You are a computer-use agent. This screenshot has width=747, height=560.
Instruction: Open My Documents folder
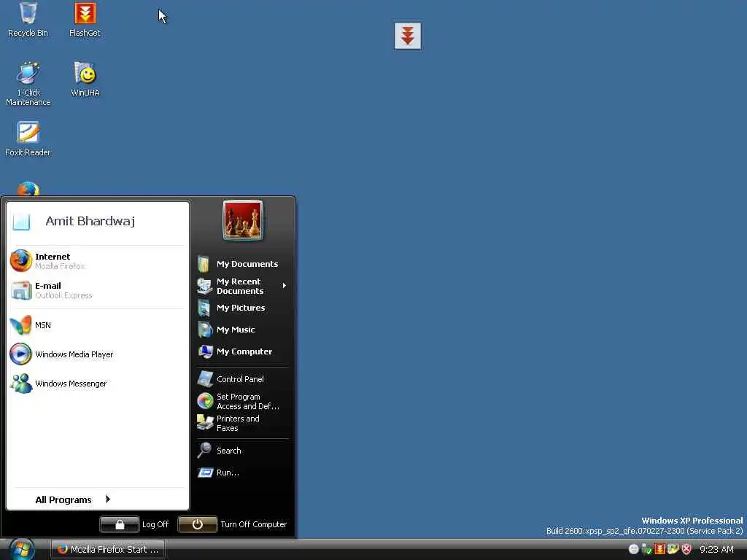(242, 264)
